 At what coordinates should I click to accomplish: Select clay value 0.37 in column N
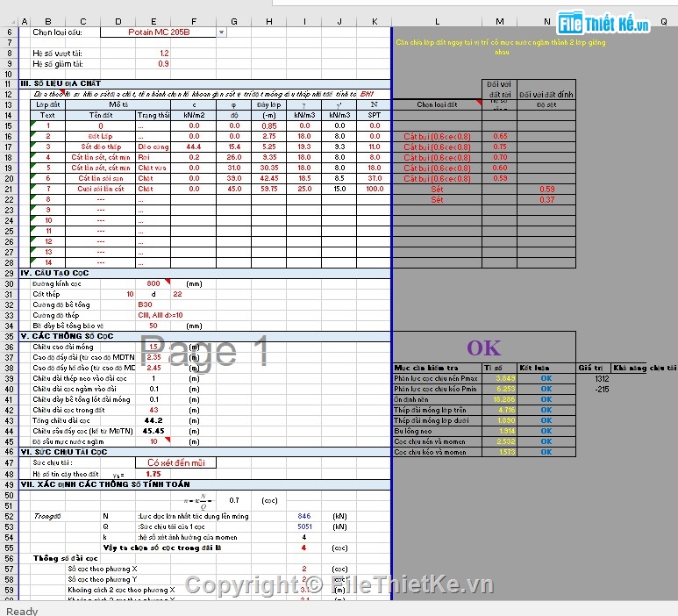point(546,199)
